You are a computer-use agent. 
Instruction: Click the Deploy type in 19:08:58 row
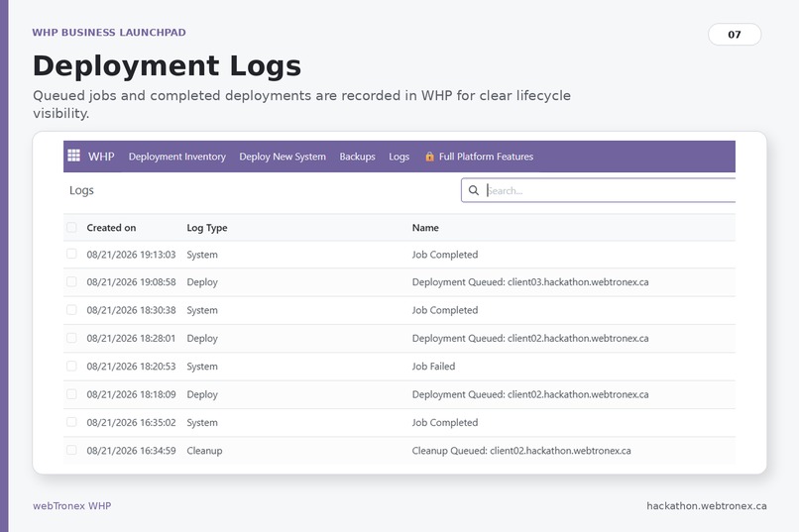click(202, 282)
